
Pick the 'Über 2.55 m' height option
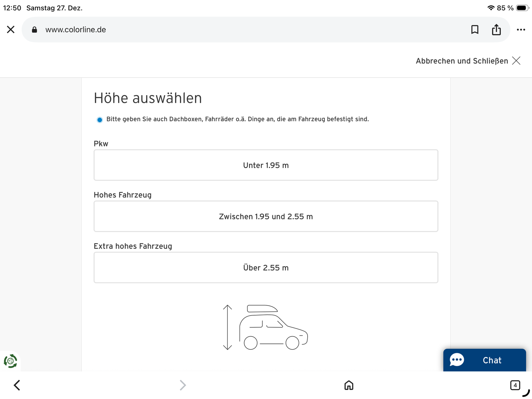pos(266,268)
